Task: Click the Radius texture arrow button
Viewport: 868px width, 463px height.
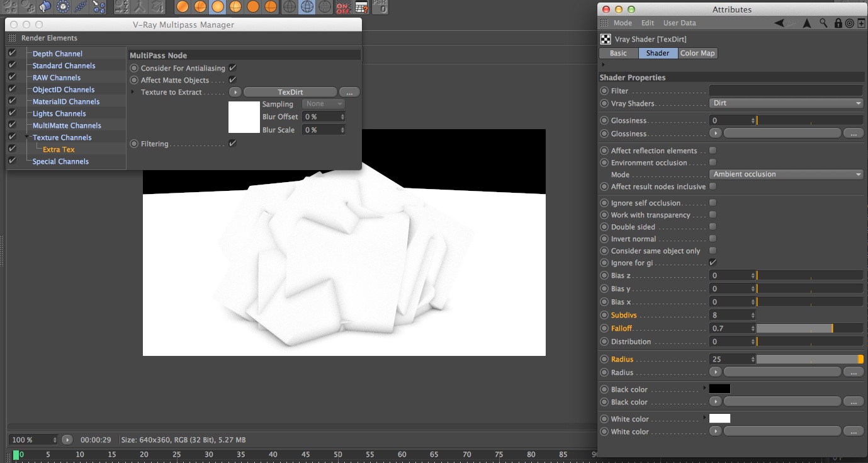Action: coord(715,372)
